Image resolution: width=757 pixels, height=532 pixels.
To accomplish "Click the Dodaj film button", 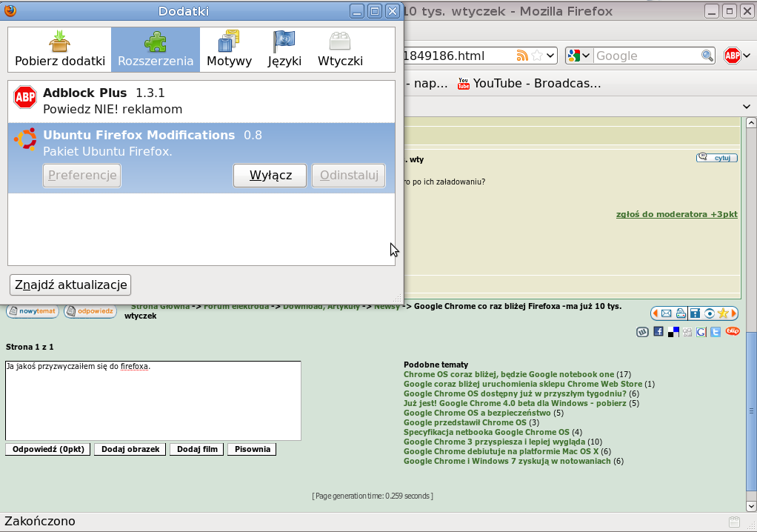I will click(197, 450).
